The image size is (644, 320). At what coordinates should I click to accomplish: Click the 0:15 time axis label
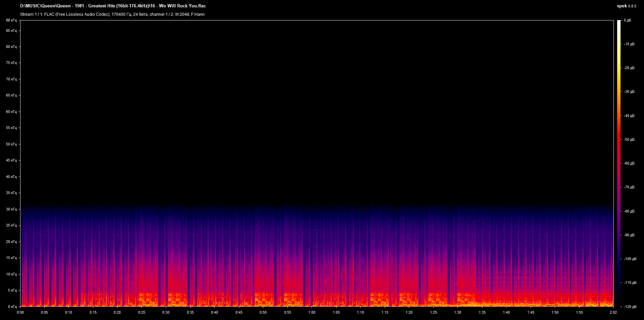point(93,312)
